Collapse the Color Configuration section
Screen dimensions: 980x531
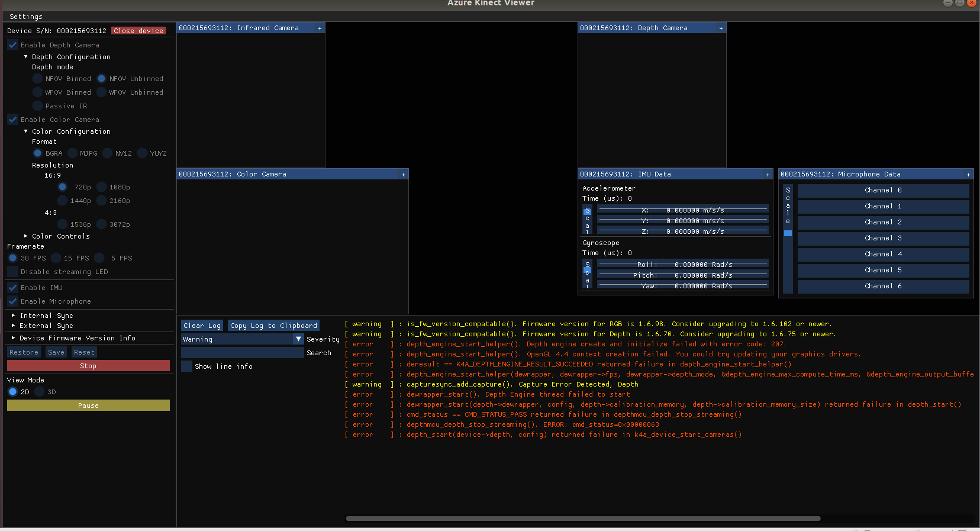[x=25, y=131]
